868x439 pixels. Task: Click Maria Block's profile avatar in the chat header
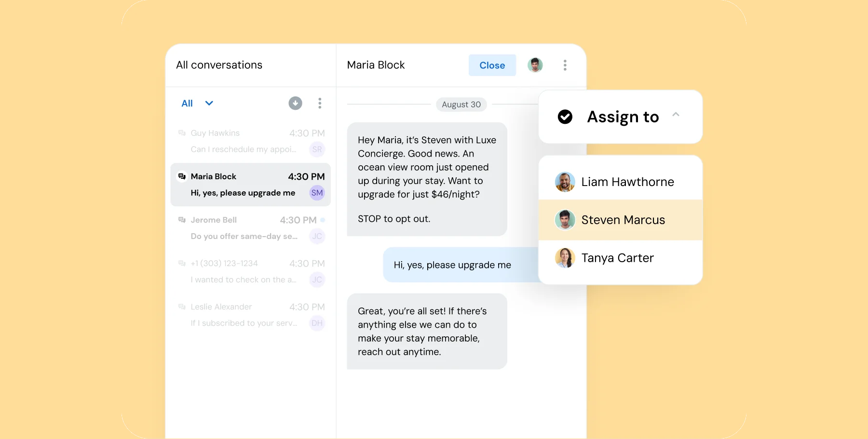coord(534,65)
